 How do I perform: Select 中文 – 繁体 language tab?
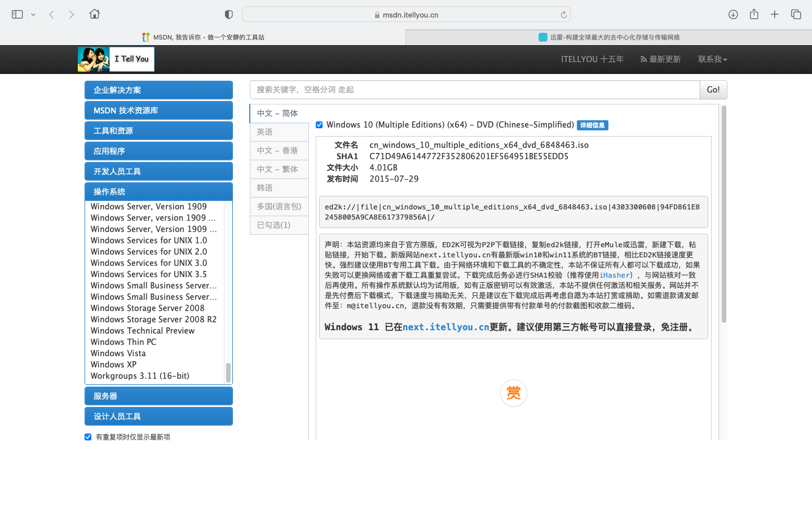click(x=279, y=169)
